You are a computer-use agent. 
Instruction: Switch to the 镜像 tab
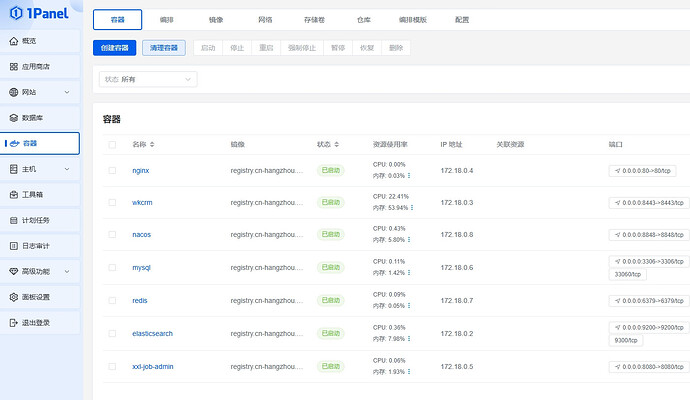[216, 20]
